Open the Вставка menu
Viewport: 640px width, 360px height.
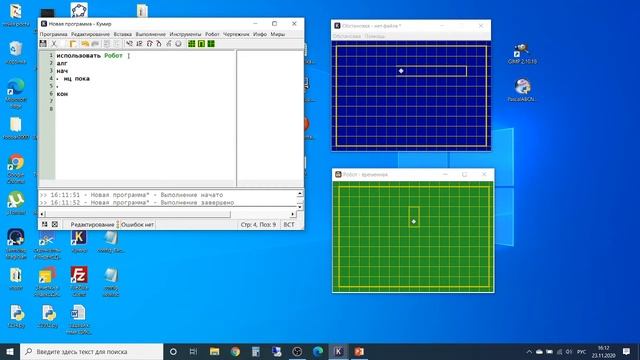tap(122, 34)
